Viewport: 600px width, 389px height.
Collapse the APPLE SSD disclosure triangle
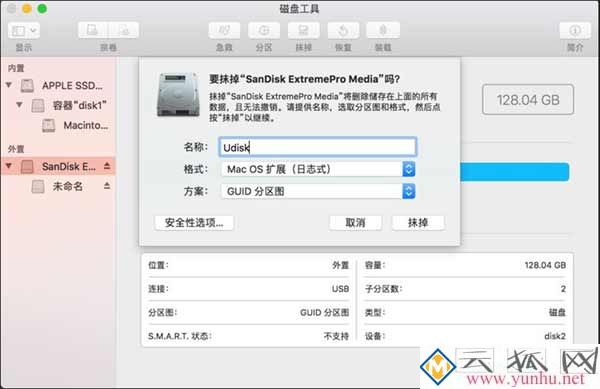(9, 85)
